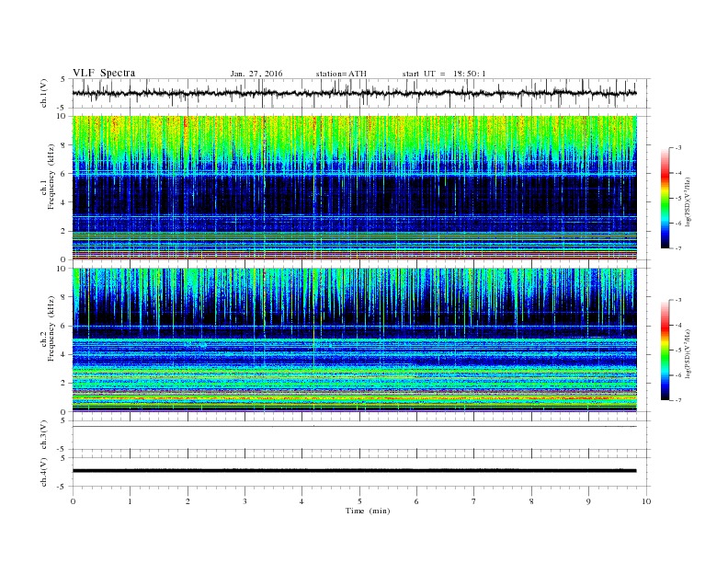Image resolution: width=728 pixels, height=563 pixels.
Task: Click the ch.2 spectrogram color bar
Action: pyautogui.click(x=665, y=350)
